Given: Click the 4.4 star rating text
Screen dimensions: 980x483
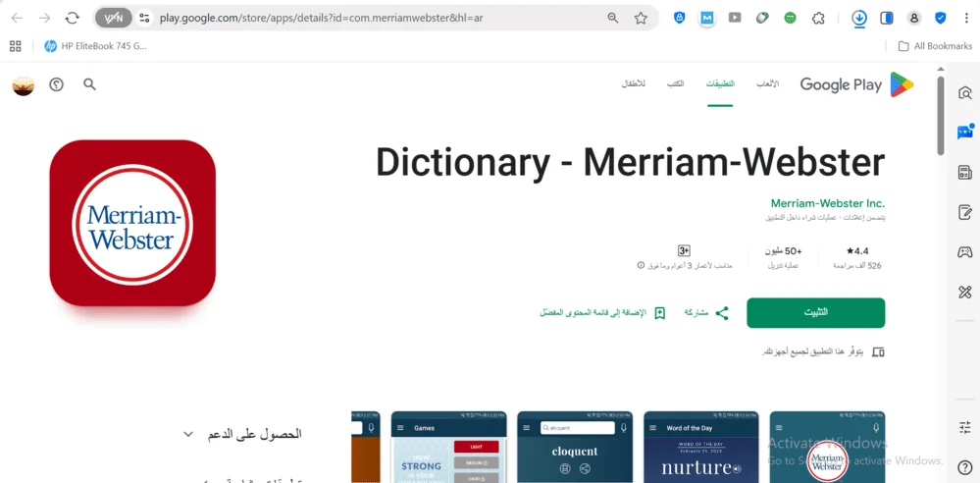Looking at the screenshot, I should pyautogui.click(x=857, y=251).
